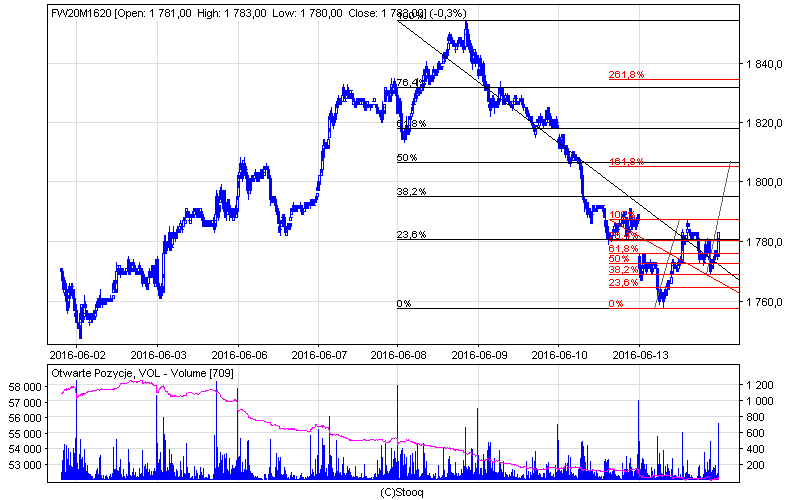
Task: Click the black 23,6% Fibonacci level label
Action: point(411,235)
